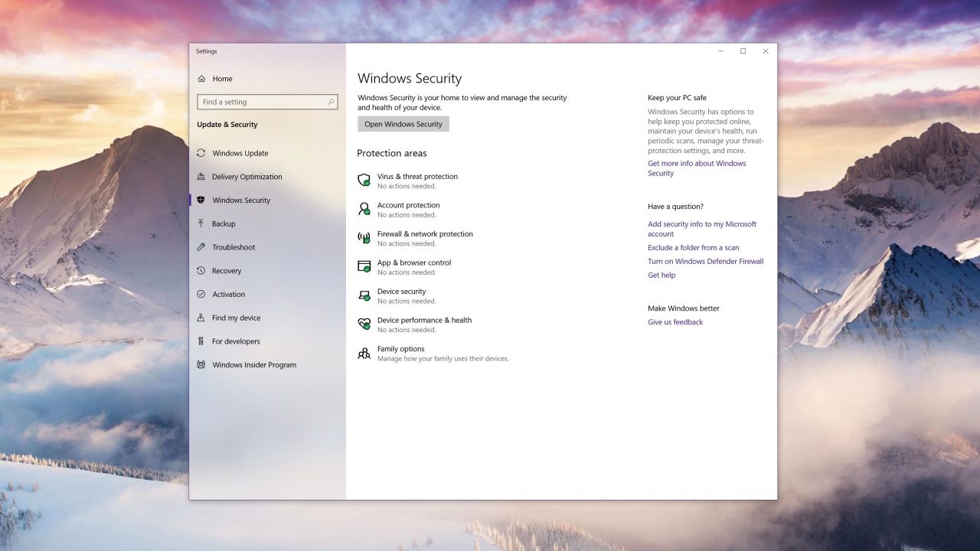Click the Device security laptop icon
Screen dimensions: 980x551
(364, 295)
